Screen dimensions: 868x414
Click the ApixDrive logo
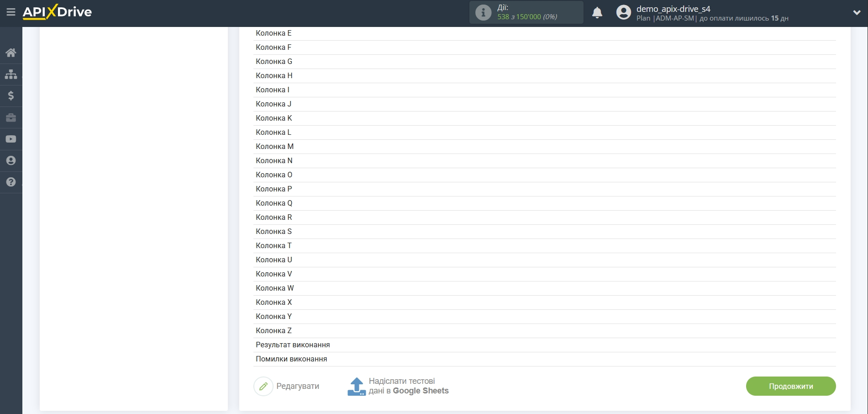pos(57,12)
